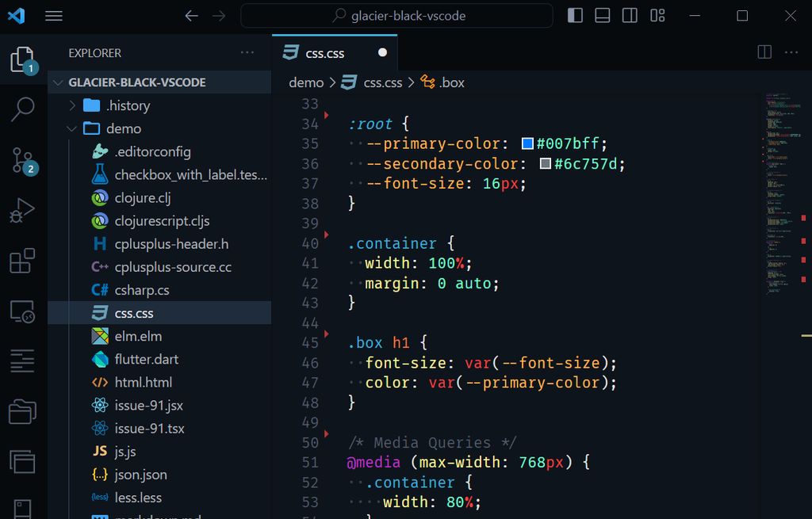Click the #007bff primary color swatch
This screenshot has width=812, height=519.
pos(528,144)
